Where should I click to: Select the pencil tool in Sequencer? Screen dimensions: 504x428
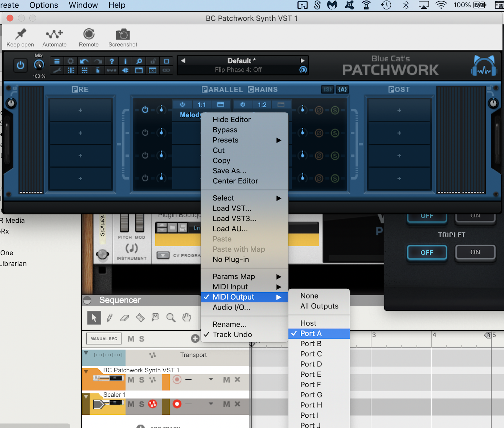(x=110, y=318)
